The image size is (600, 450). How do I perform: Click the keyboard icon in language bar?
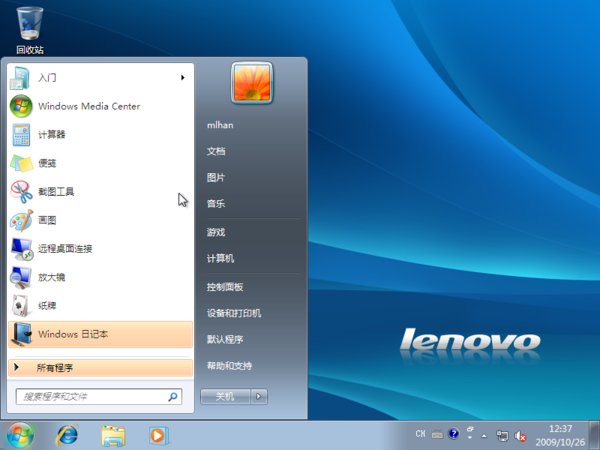click(x=437, y=435)
